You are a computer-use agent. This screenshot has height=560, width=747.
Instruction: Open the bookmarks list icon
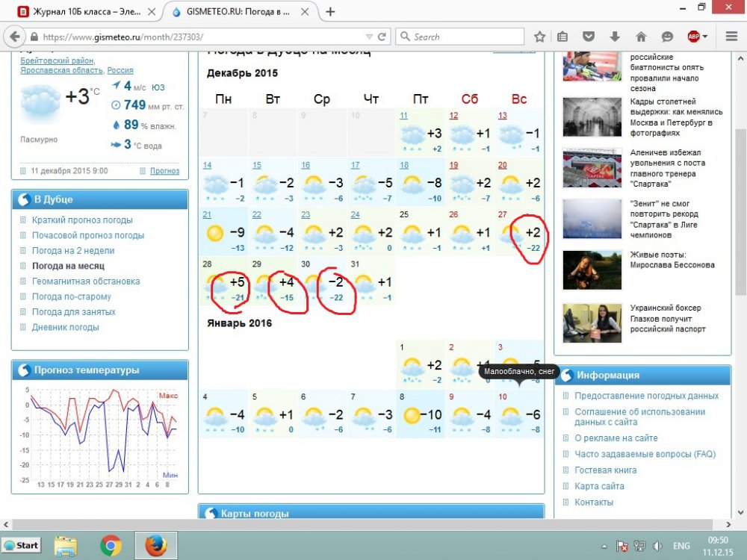pos(563,37)
